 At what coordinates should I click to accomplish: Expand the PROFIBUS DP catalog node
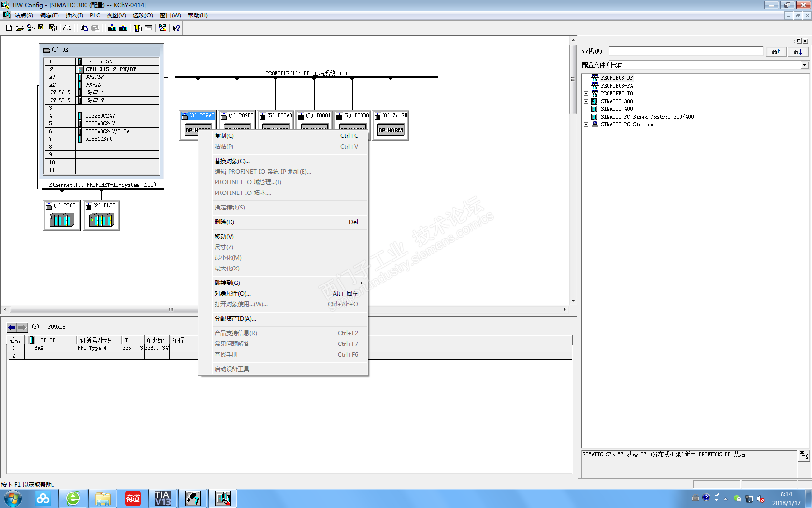(x=586, y=78)
